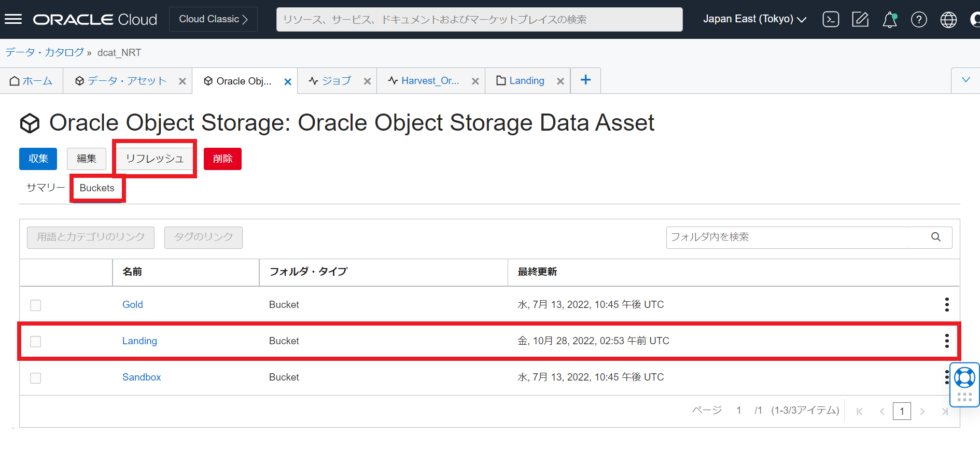Click the search magnifier in folder search
This screenshot has width=980, height=450.
pos(935,237)
